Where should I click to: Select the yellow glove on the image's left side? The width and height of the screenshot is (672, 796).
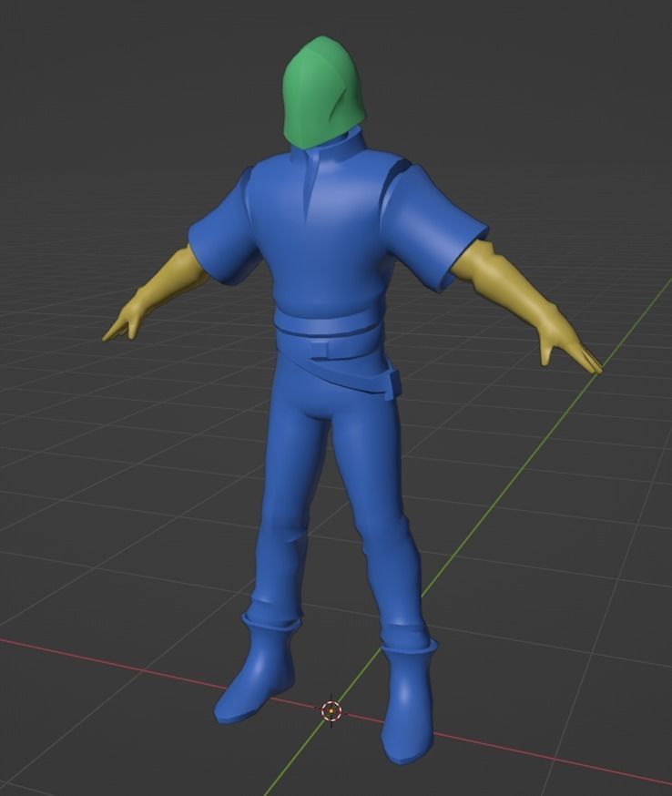point(157,292)
